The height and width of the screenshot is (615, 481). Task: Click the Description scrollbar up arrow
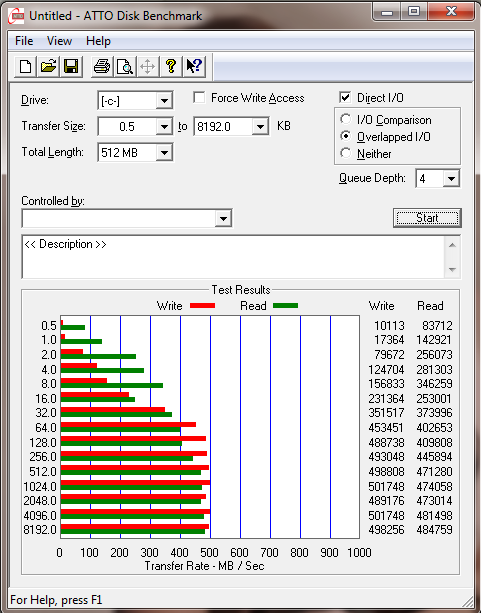[452, 245]
